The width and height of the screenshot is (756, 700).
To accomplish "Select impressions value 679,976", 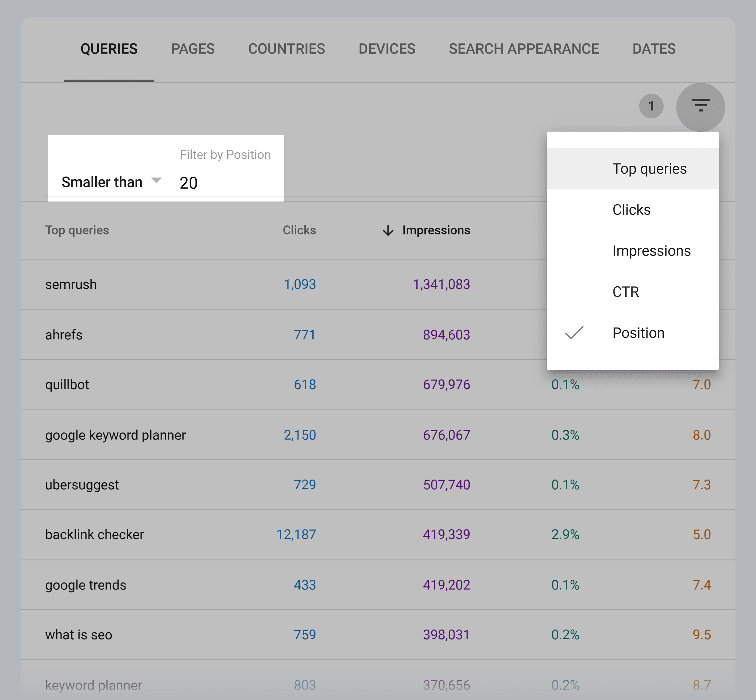I will (447, 384).
